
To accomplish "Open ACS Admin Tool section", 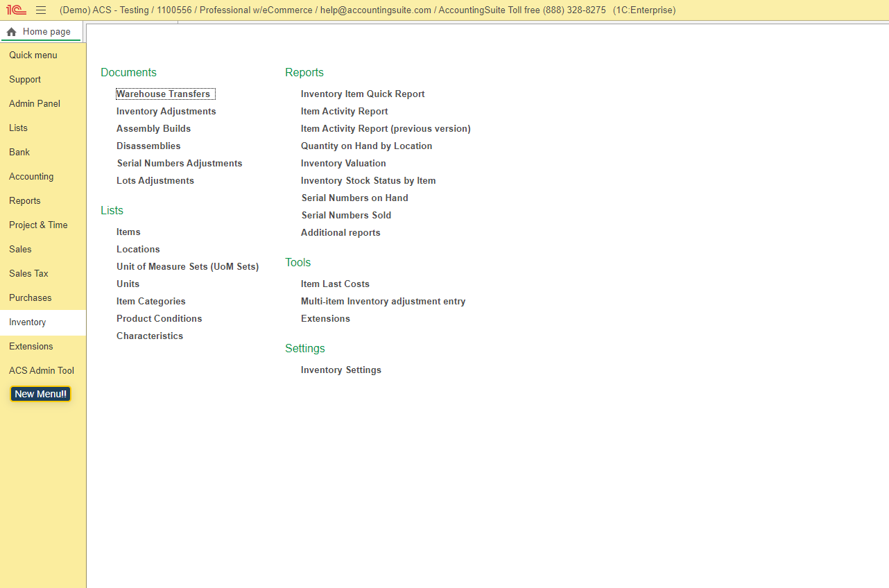I will 43,371.
